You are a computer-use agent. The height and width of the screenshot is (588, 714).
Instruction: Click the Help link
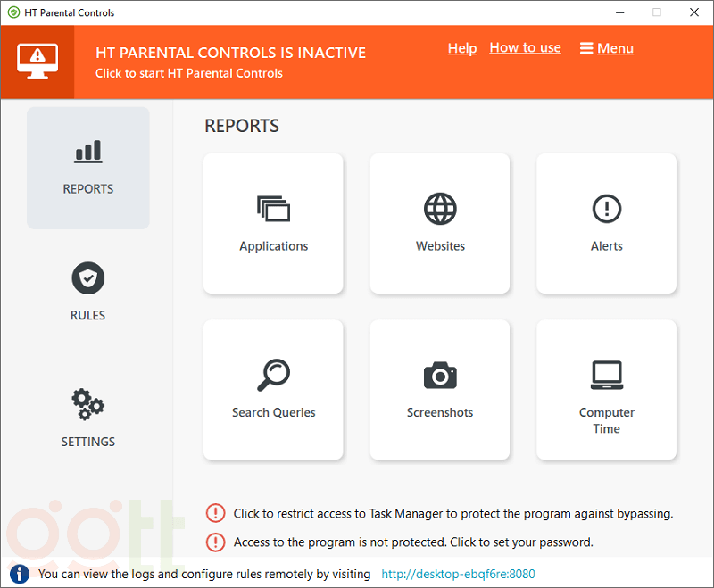[462, 48]
